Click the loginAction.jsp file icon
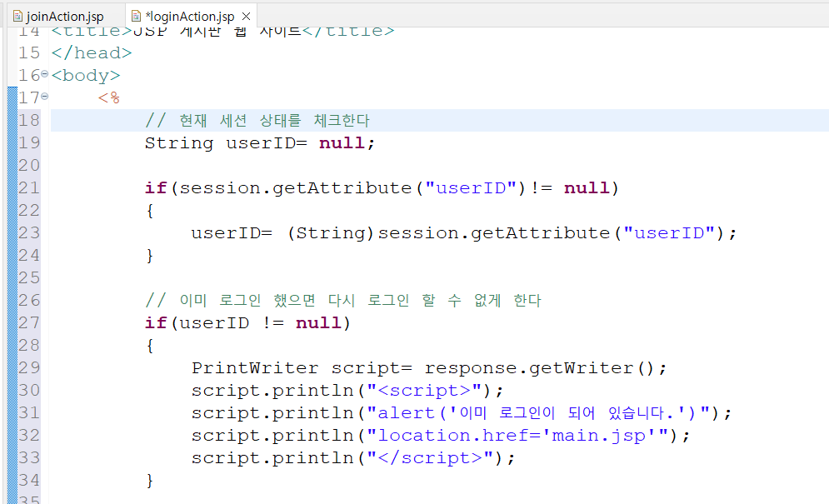This screenshot has width=829, height=504. (136, 17)
